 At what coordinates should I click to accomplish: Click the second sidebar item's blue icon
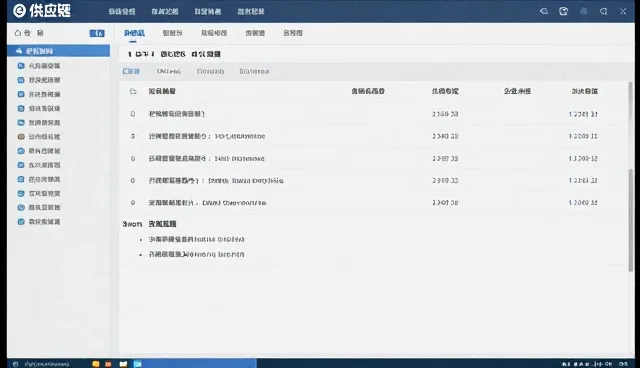point(21,80)
